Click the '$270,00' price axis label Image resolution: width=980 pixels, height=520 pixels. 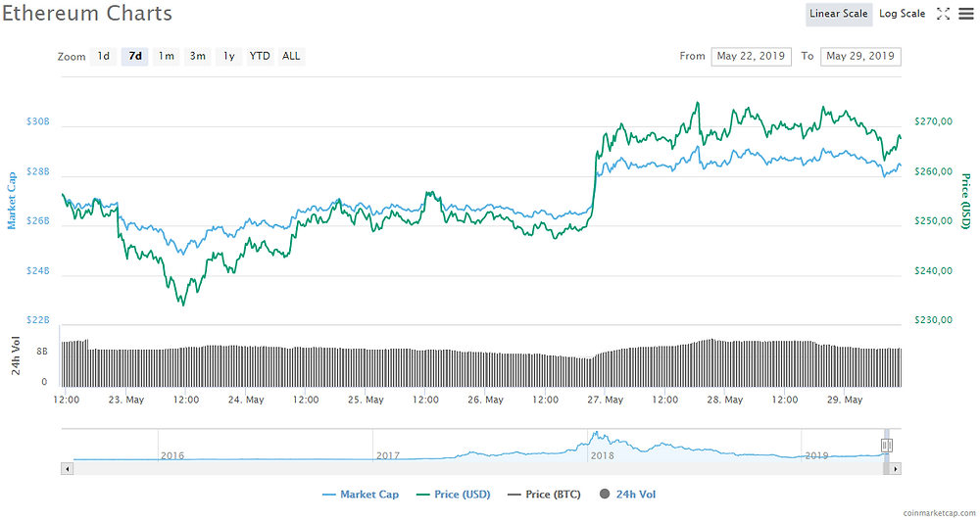[933, 121]
